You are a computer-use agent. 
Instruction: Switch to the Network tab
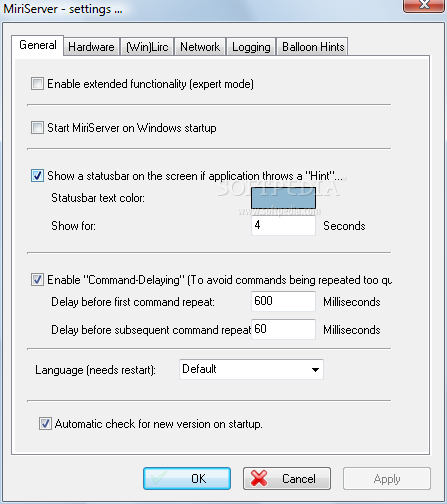(200, 47)
